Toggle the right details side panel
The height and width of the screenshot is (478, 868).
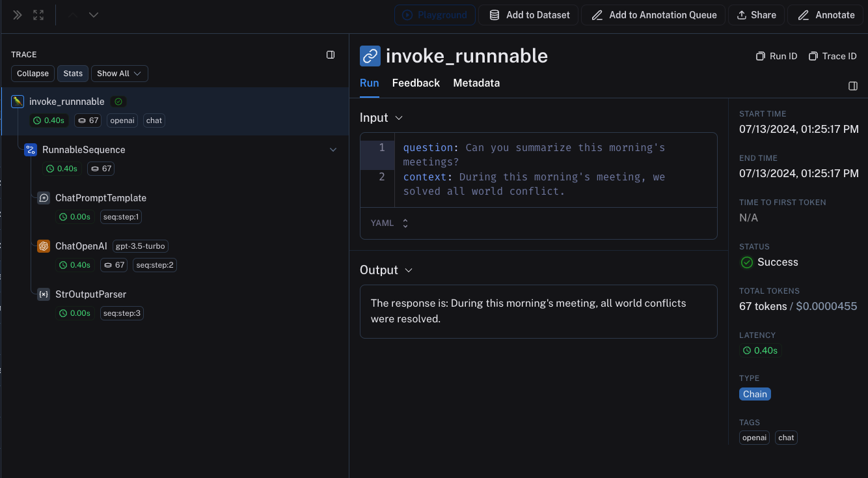[x=853, y=86]
